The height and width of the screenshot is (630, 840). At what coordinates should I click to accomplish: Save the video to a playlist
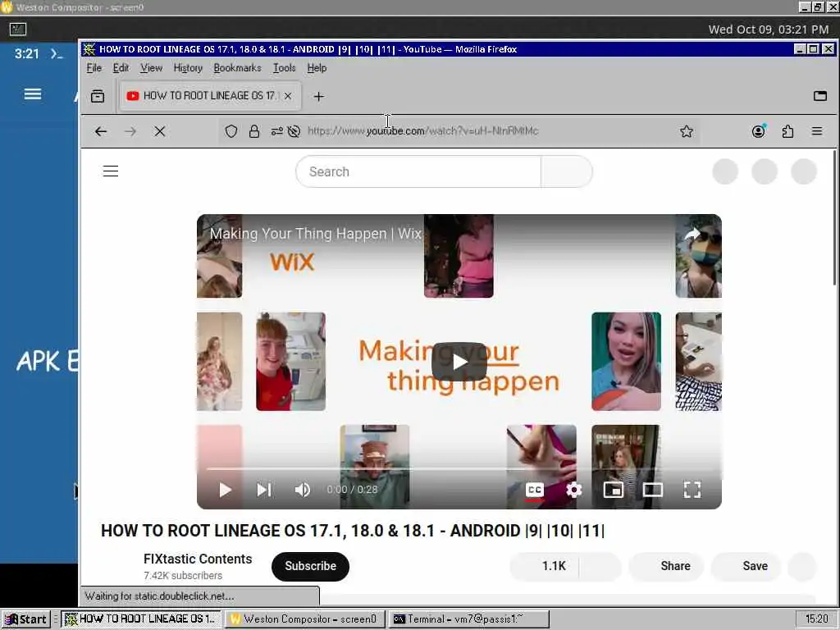(746, 566)
